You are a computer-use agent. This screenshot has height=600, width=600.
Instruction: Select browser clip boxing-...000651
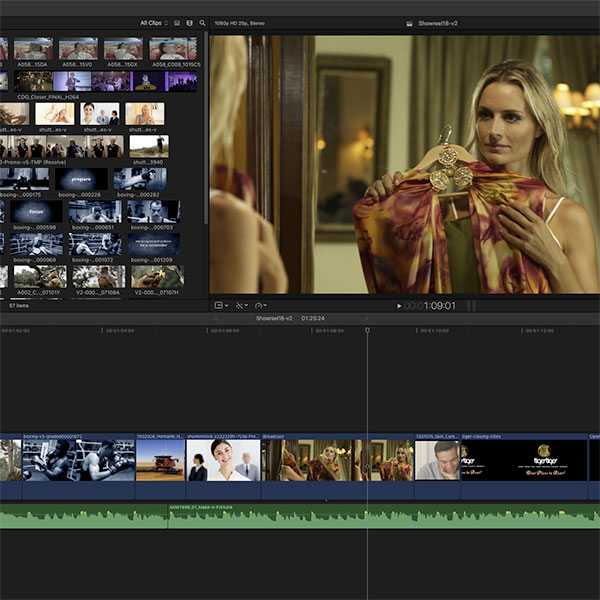pyautogui.click(x=95, y=212)
